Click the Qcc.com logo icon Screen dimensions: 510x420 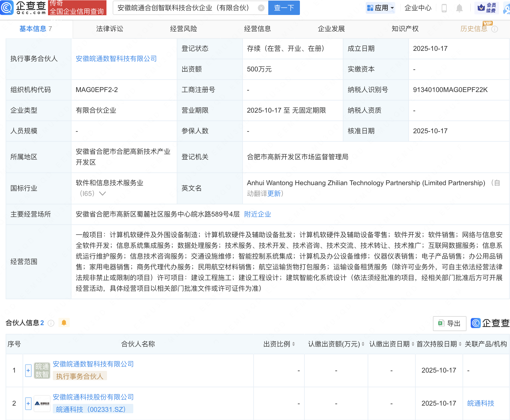(x=7, y=8)
